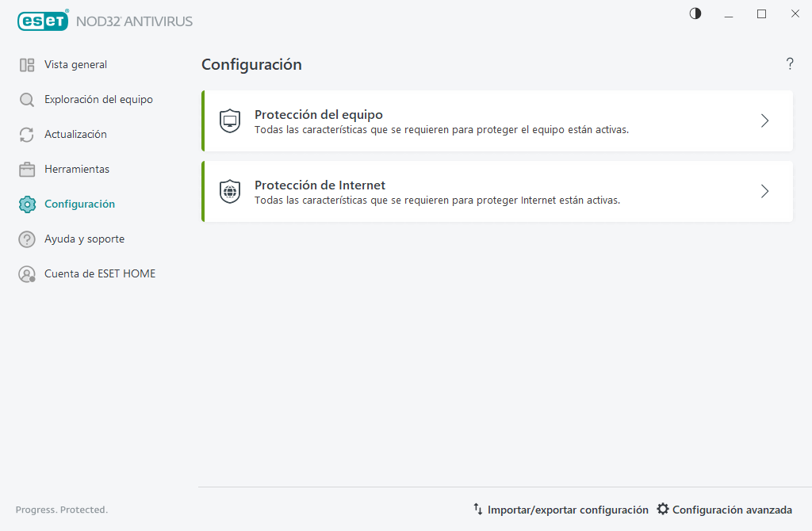Screen dimensions: 812x531
Task: Click the Actualización refresh icon
Action: 26,134
